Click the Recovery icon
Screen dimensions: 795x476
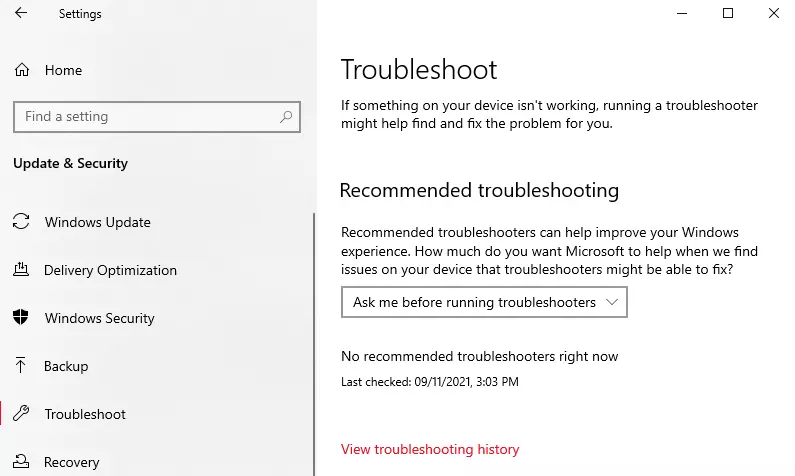pyautogui.click(x=21, y=461)
